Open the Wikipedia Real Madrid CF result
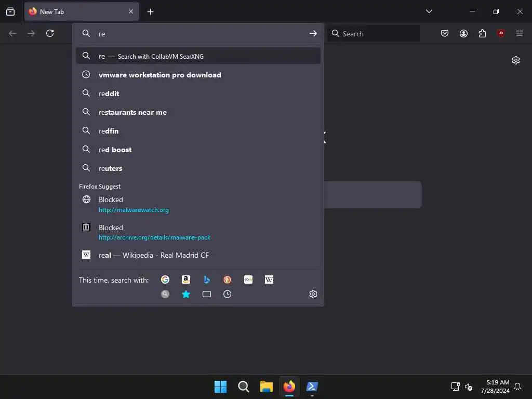Screen dimensions: 532x399 (198, 255)
